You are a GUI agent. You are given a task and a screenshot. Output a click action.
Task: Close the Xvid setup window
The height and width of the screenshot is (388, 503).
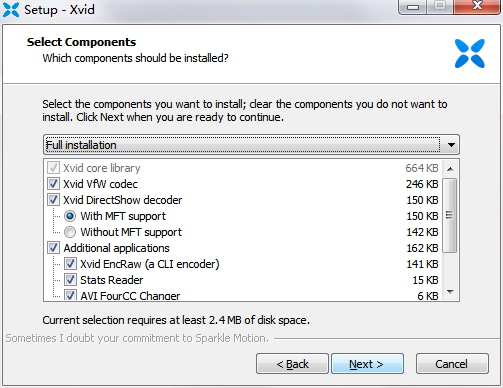(477, 7)
